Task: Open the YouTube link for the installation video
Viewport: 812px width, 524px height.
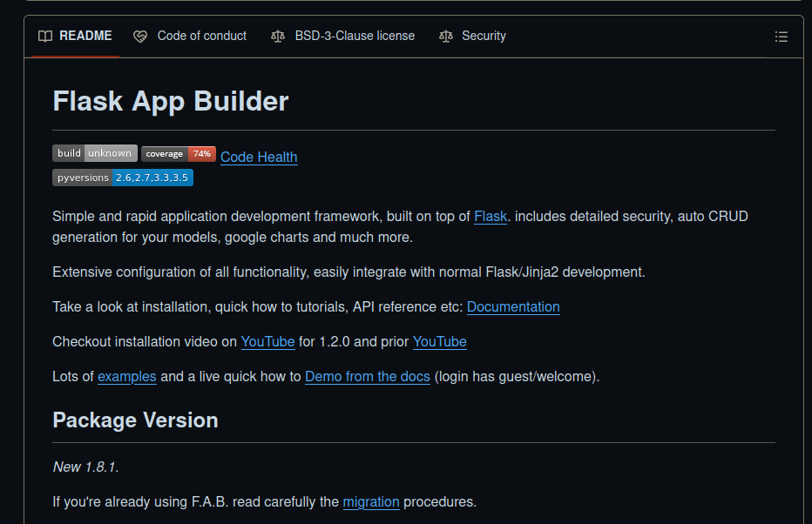Action: [267, 341]
